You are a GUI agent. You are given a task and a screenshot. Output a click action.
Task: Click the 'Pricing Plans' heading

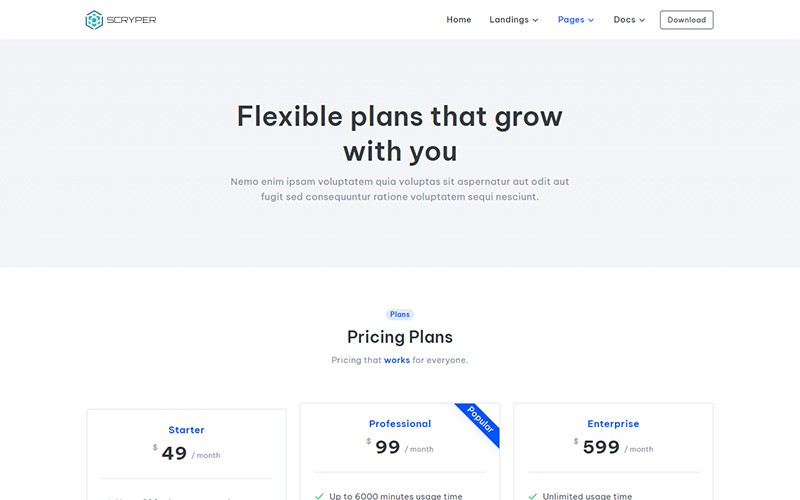[400, 337]
